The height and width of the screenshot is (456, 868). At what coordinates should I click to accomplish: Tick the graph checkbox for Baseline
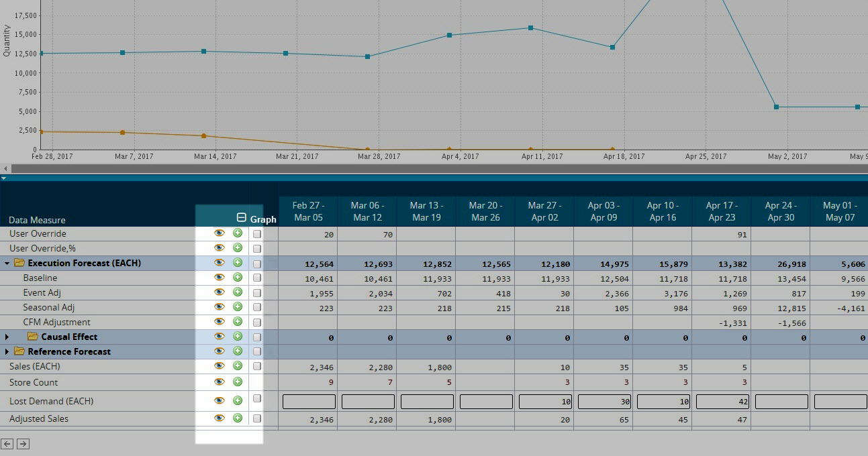pos(257,278)
